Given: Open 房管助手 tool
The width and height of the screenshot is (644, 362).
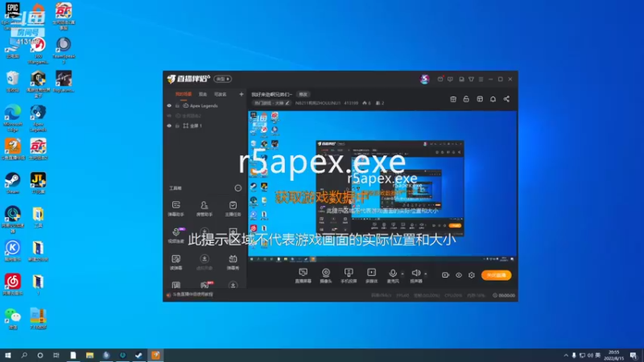Looking at the screenshot, I should pyautogui.click(x=204, y=208).
